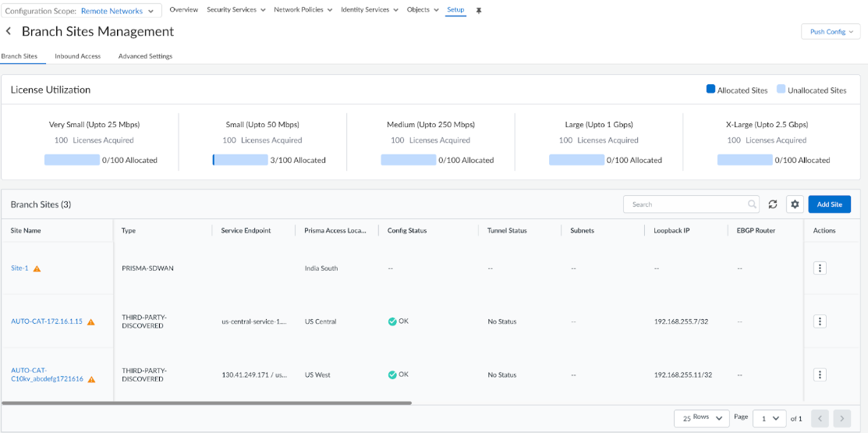The height and width of the screenshot is (433, 868).
Task: Switch to the Advanced Settings tab
Action: [x=145, y=56]
